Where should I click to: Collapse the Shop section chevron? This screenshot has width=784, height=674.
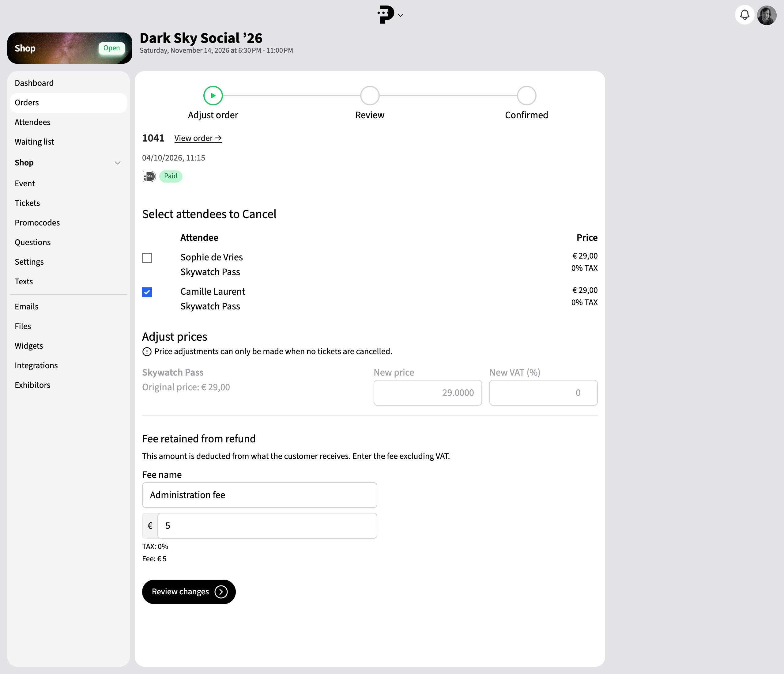[x=118, y=163]
